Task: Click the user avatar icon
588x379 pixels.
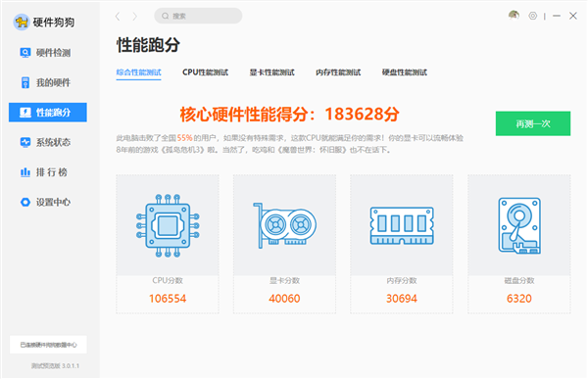Action: pyautogui.click(x=514, y=16)
